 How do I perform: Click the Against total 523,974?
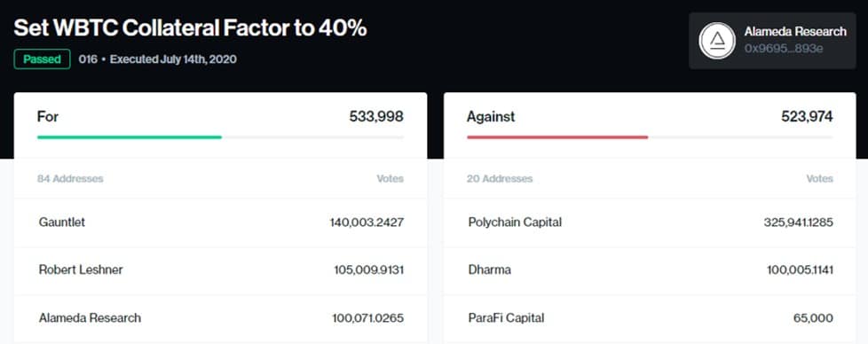(807, 117)
